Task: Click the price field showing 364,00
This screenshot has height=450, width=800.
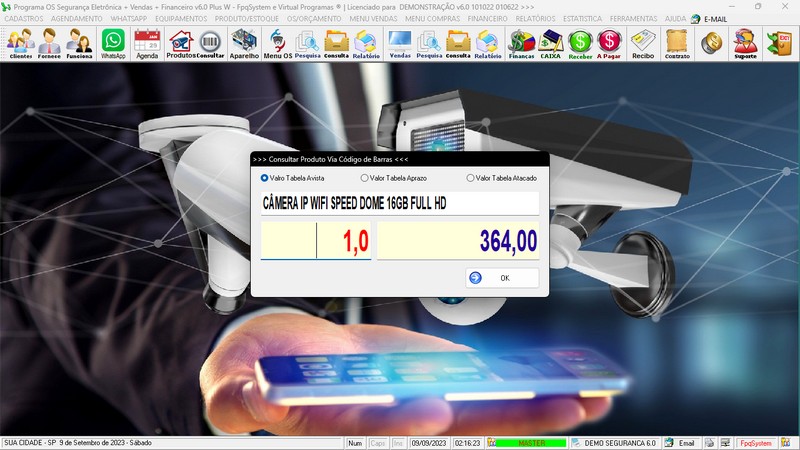Action: point(458,241)
